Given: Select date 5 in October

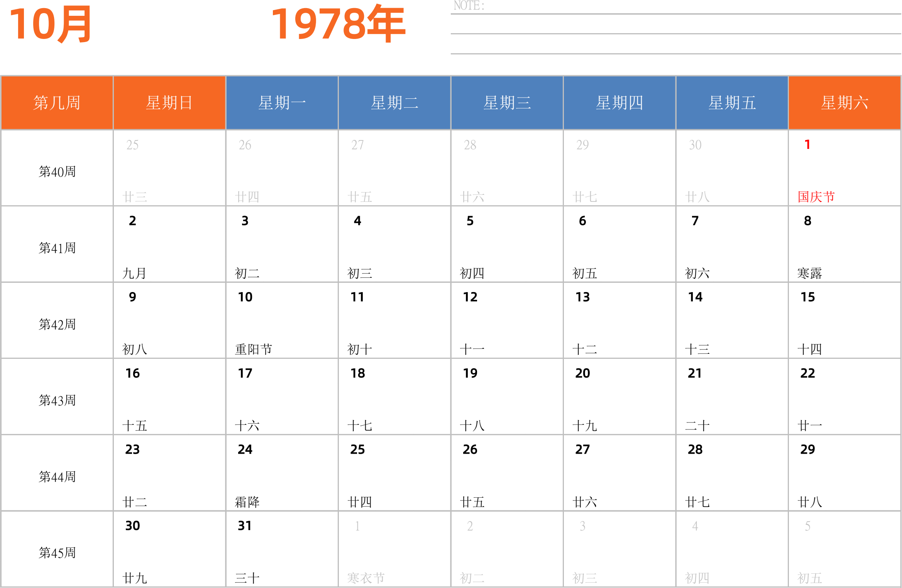Looking at the screenshot, I should point(470,221).
